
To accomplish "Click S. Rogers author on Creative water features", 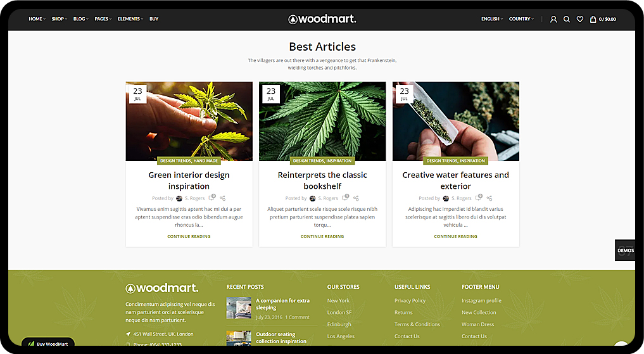I will (462, 198).
